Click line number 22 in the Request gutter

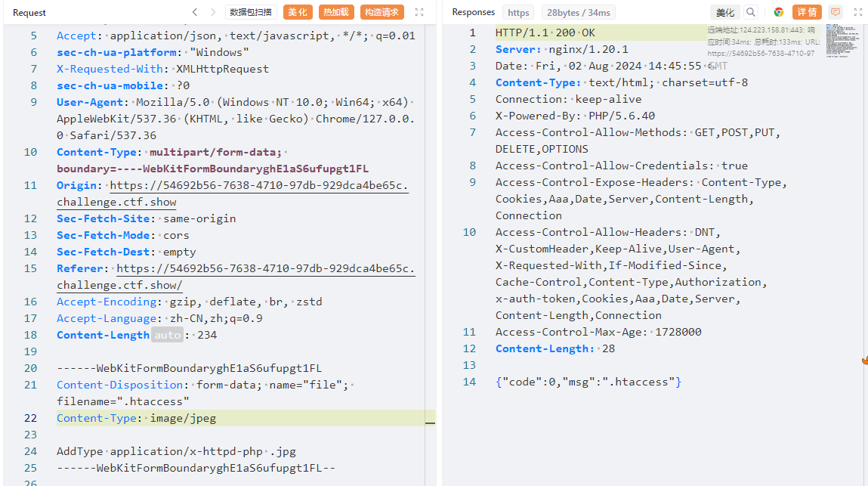[30, 418]
